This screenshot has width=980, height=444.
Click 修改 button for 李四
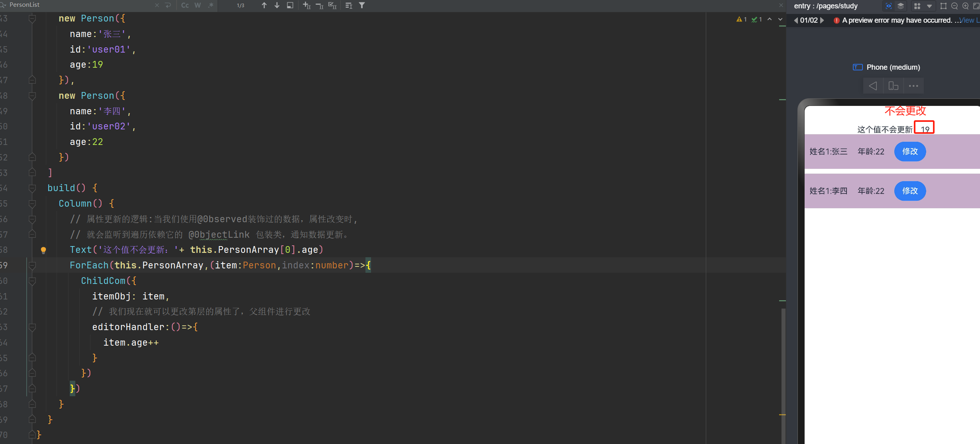910,191
